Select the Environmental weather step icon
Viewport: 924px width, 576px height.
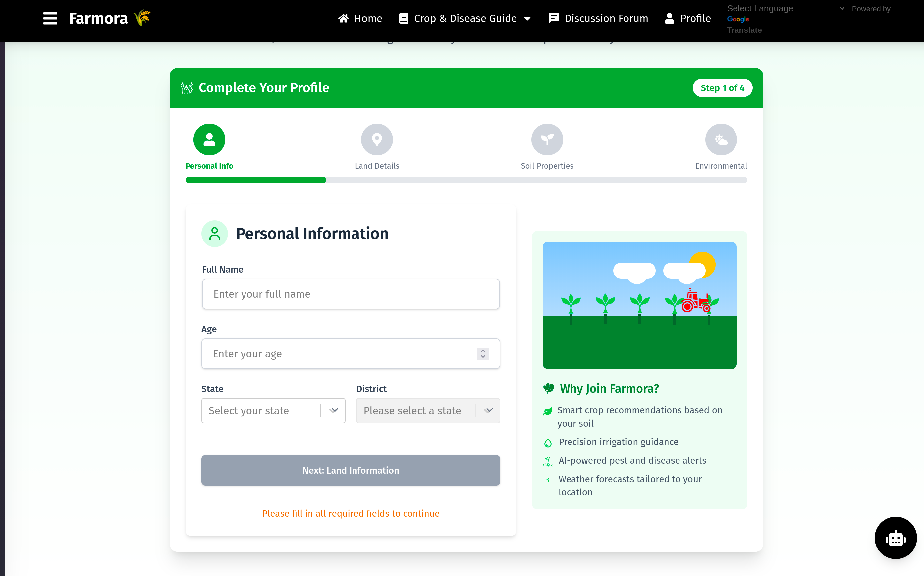click(x=721, y=140)
